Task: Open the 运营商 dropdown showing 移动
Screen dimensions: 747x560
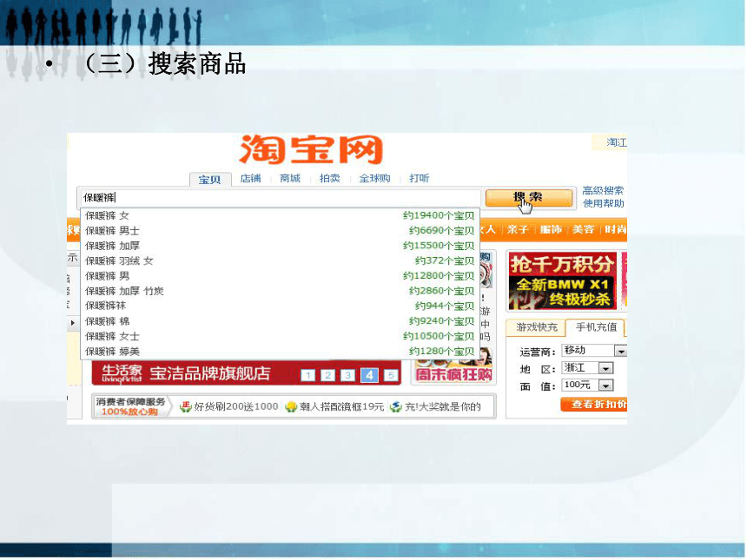Action: pyautogui.click(x=594, y=352)
